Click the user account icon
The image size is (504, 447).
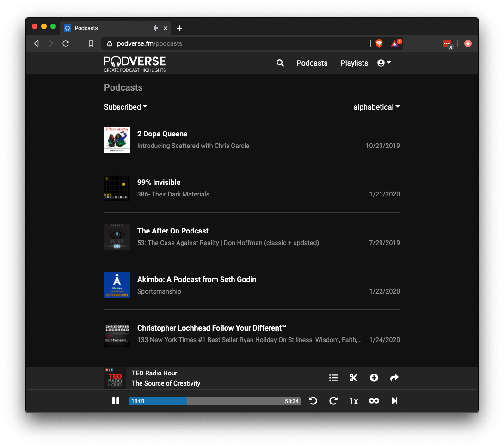click(x=380, y=63)
